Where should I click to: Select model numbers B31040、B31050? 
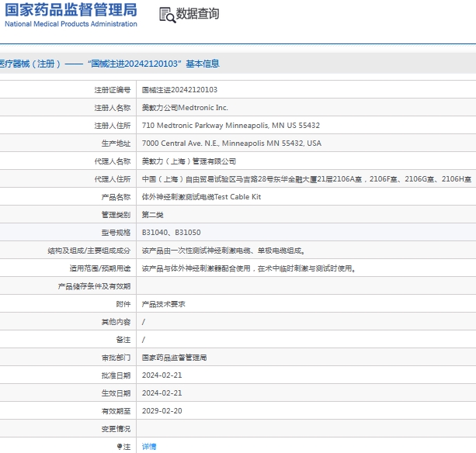point(171,233)
